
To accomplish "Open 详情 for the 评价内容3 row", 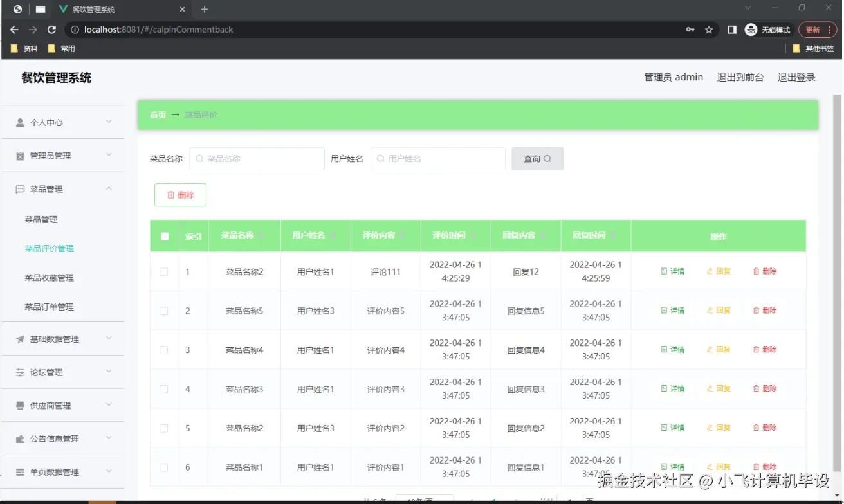I will [x=673, y=389].
